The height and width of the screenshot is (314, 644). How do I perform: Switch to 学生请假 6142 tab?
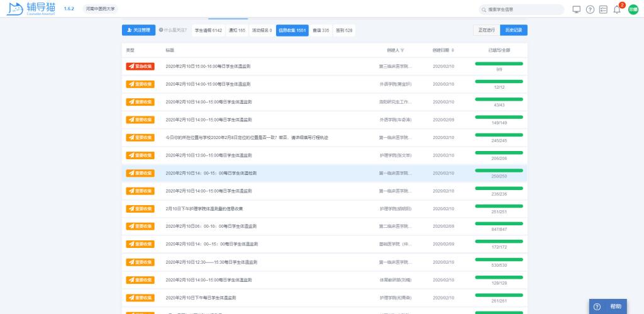[x=208, y=30]
